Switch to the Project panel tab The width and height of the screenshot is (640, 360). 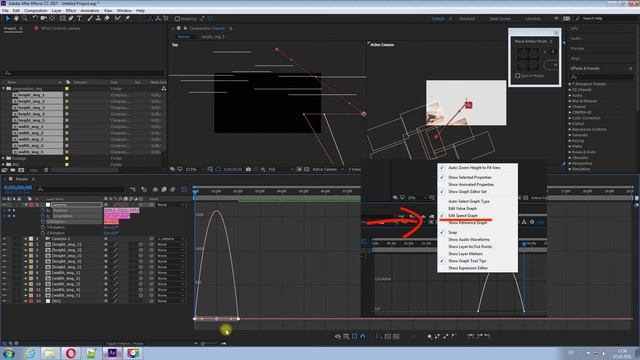coord(10,29)
